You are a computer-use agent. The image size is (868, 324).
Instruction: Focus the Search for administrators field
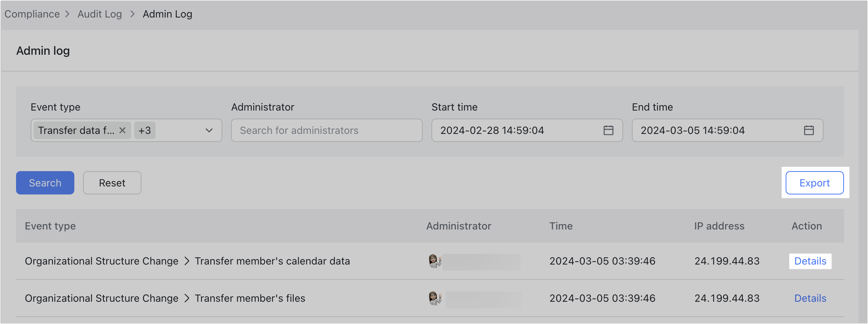click(326, 130)
